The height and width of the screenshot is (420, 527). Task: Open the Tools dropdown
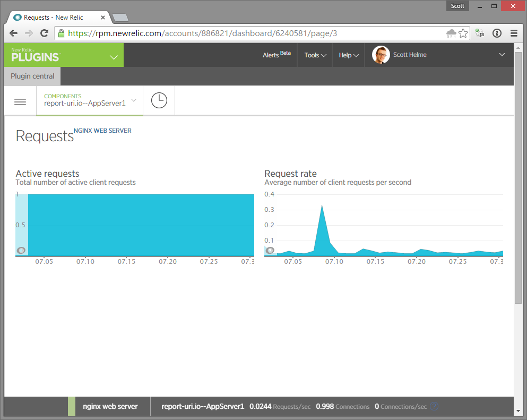pos(314,55)
